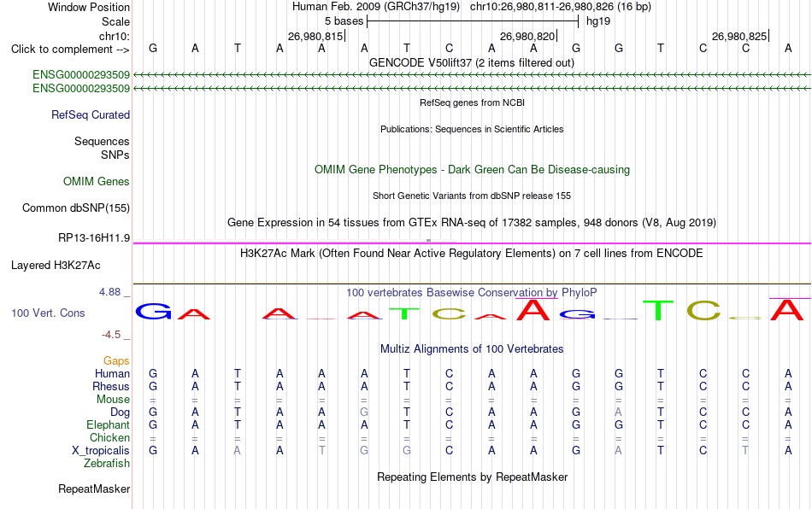Open 'RefSeq genes from NCBI' track title

tap(473, 102)
